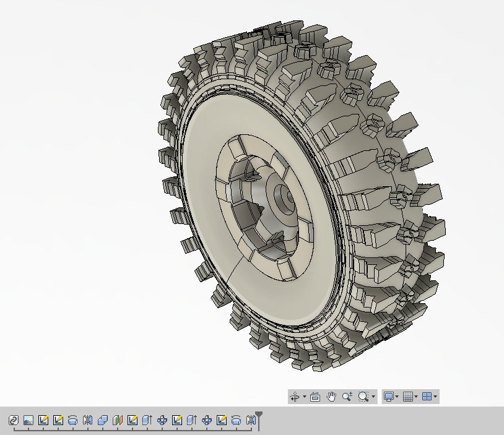Open the Grid and Snaps dropdown menu

pos(415,396)
